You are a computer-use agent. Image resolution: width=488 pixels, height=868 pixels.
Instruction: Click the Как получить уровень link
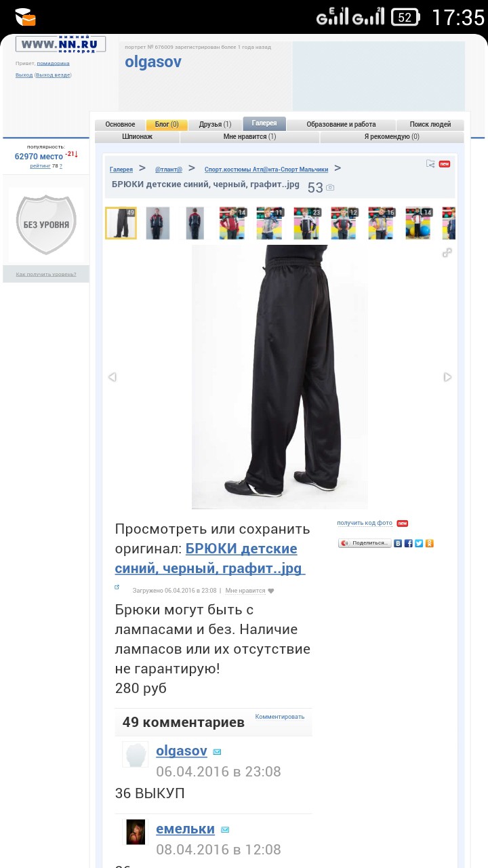[46, 275]
